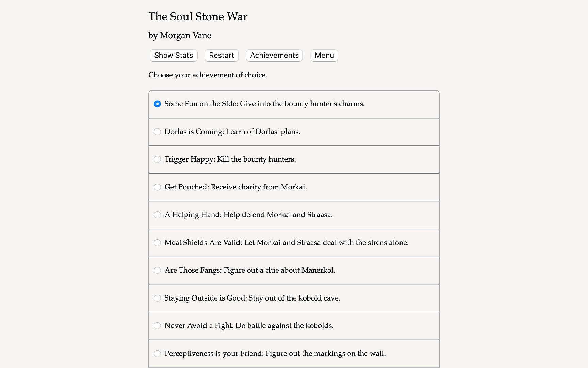The image size is (588, 368).
Task: Select the 'Are Those Fangs' radio button
Action: (157, 271)
